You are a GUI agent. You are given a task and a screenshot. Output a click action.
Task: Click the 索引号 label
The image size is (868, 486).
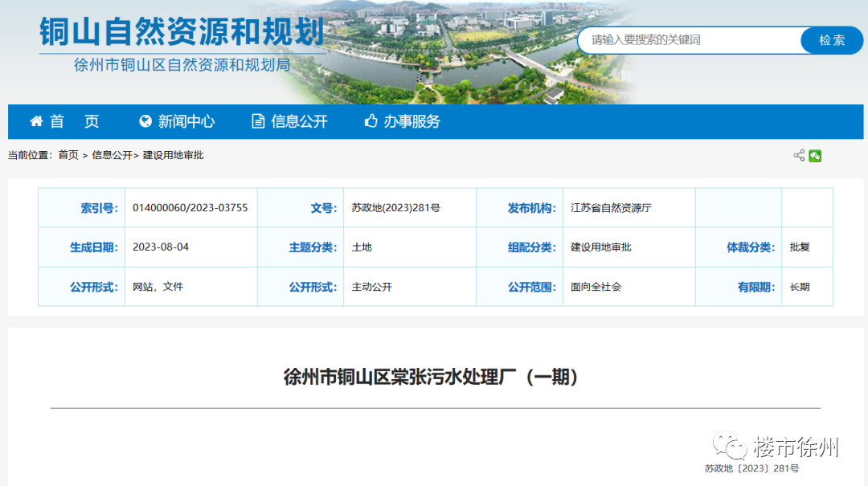click(x=99, y=208)
